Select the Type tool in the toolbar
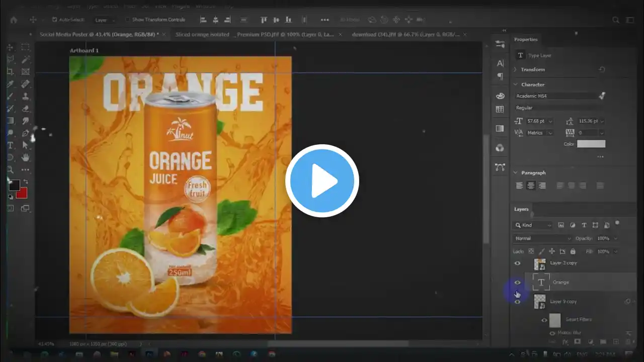 click(x=10, y=146)
